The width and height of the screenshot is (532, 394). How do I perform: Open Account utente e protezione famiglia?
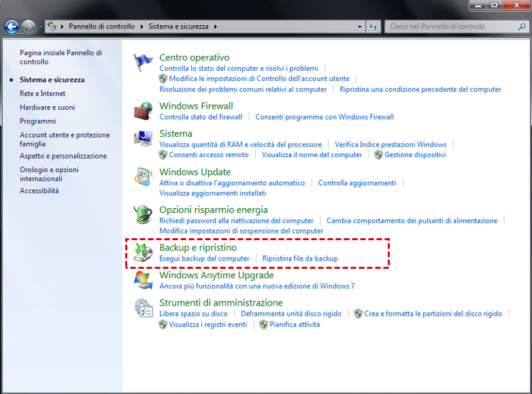[x=65, y=139]
